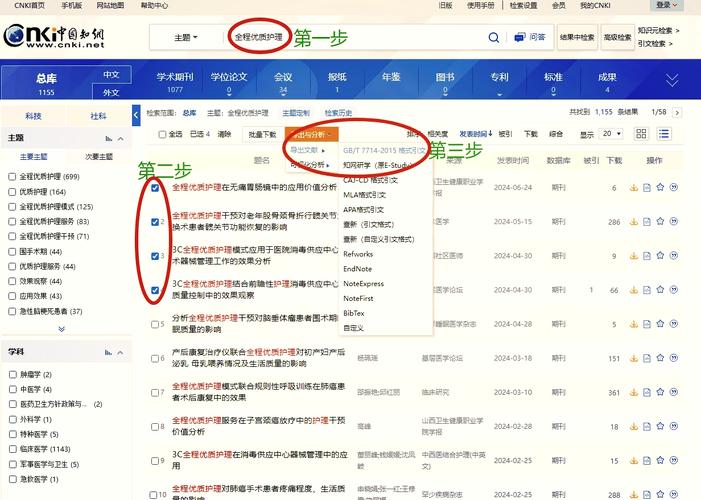Screen dimensions: 701x500
Task: Cite quote icon for row 4 article
Action: [x=674, y=290]
